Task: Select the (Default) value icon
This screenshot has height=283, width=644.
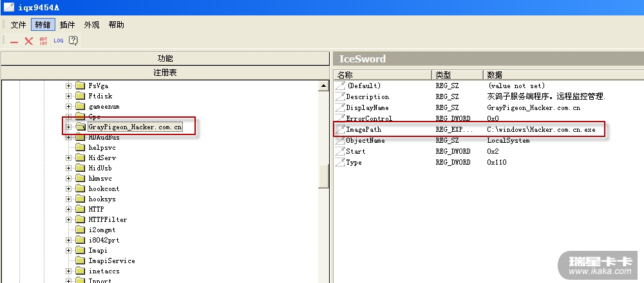Action: tap(340, 86)
